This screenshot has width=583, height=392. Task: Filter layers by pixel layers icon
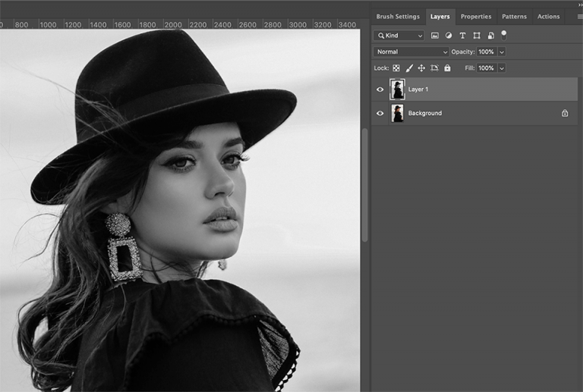[434, 36]
